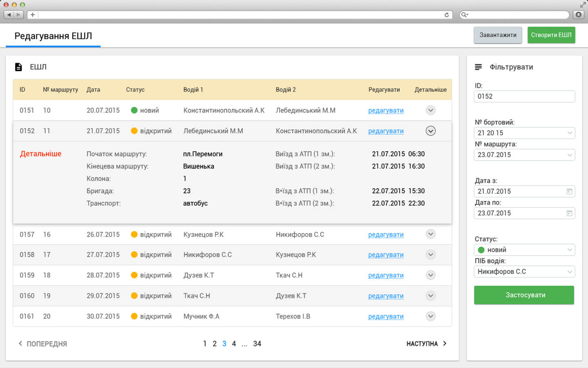The width and height of the screenshot is (588, 368).
Task: Click the Дата по date field
Action: point(524,213)
